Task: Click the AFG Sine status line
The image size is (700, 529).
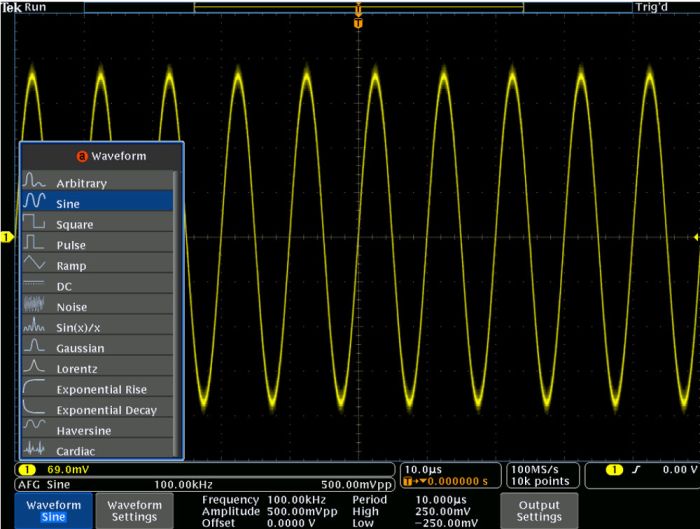Action: pos(205,485)
